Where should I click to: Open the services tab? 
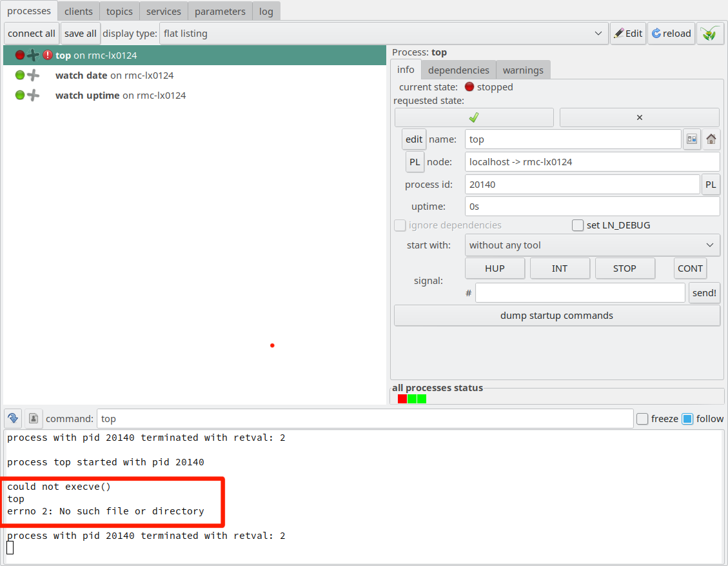point(163,11)
